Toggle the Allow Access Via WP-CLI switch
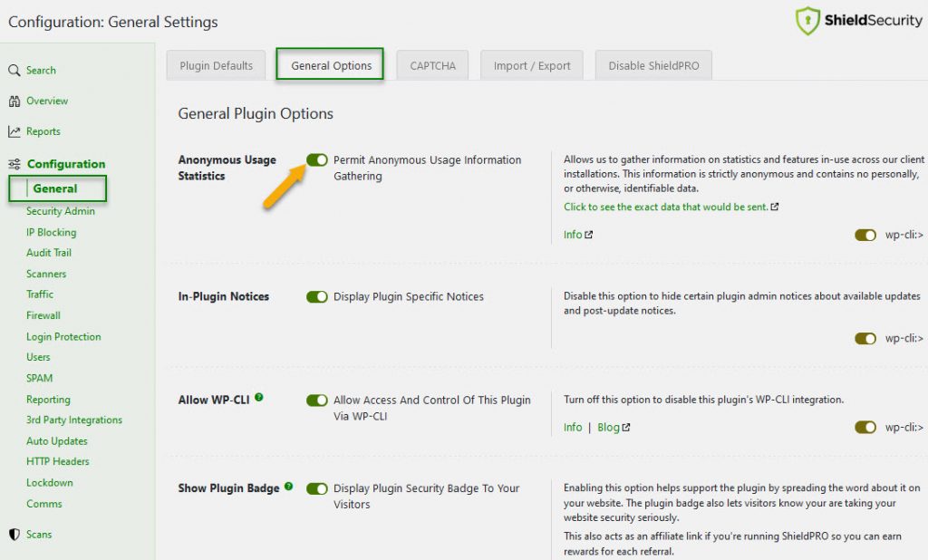Screen dimensions: 928x560 pyautogui.click(x=317, y=401)
